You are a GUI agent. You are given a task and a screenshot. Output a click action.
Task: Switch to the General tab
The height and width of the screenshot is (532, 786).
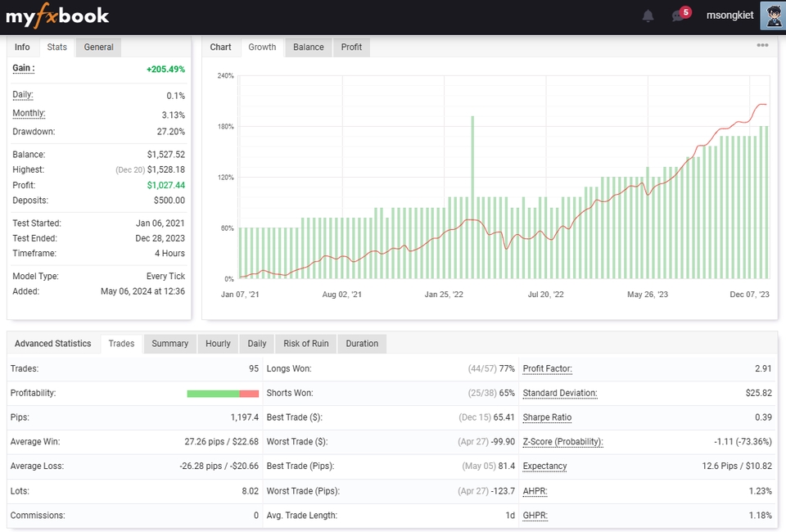point(98,47)
